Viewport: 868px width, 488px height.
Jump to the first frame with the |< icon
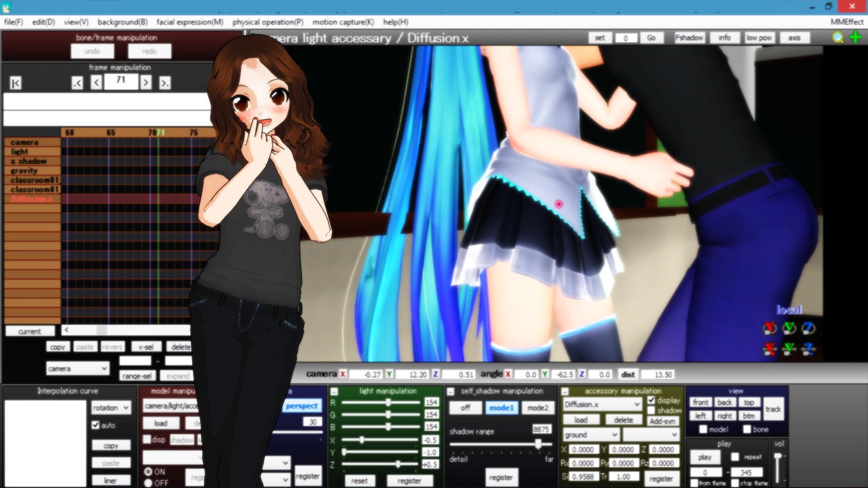pyautogui.click(x=15, y=83)
